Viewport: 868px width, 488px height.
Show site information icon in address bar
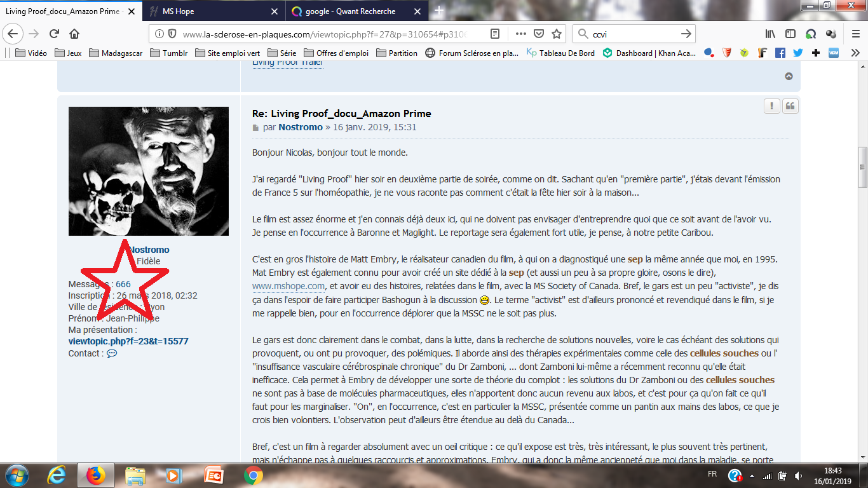(x=160, y=34)
